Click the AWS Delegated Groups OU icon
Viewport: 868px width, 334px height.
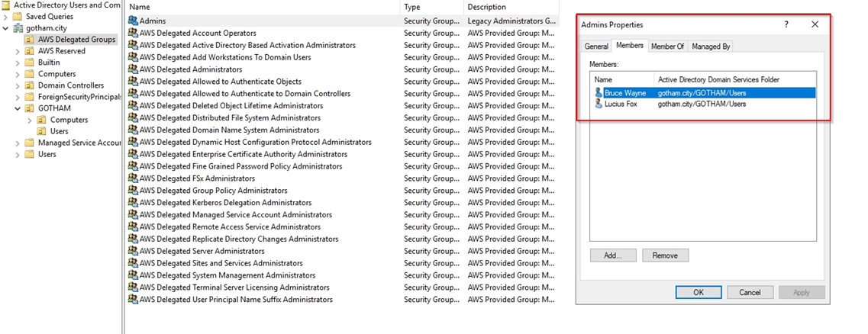[30, 39]
